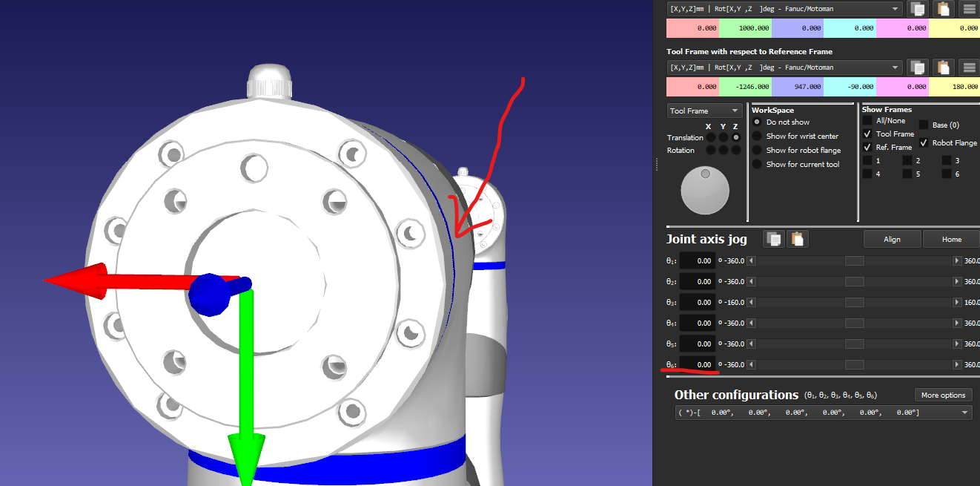Expand the Other configurations dropdown list
Image resolution: width=980 pixels, height=486 pixels.
(x=964, y=413)
